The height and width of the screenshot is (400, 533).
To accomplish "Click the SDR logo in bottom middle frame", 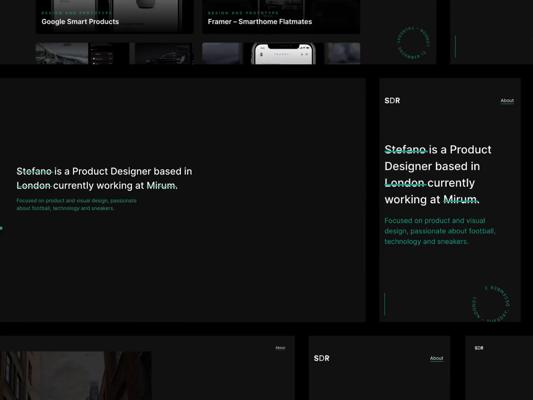I will point(322,358).
